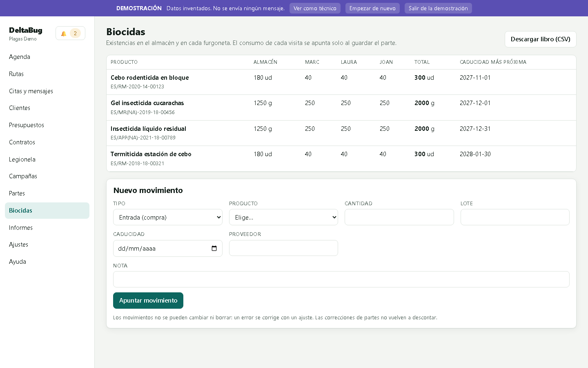Focus the Cantidad input field
Viewport: 588px width, 368px height.
click(x=399, y=217)
